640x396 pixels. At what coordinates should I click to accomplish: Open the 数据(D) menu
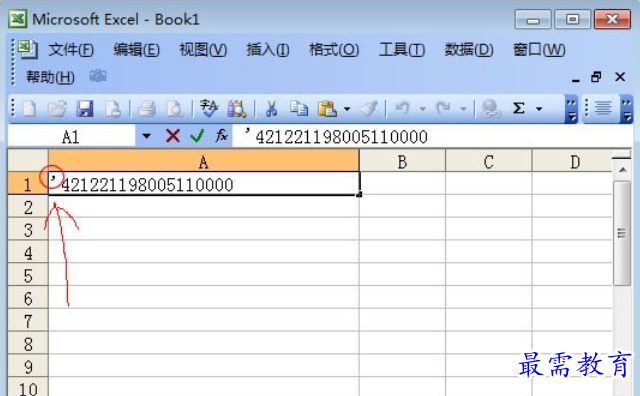click(x=469, y=50)
